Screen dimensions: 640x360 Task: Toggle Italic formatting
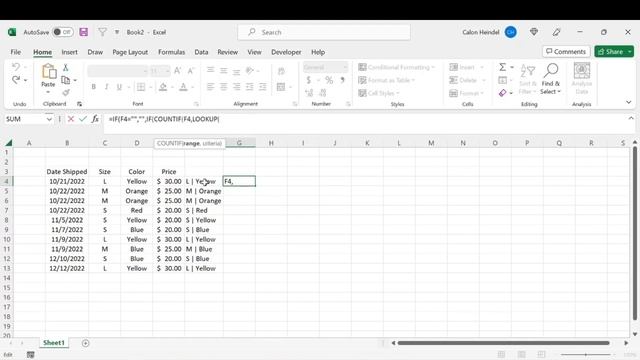tap(106, 87)
